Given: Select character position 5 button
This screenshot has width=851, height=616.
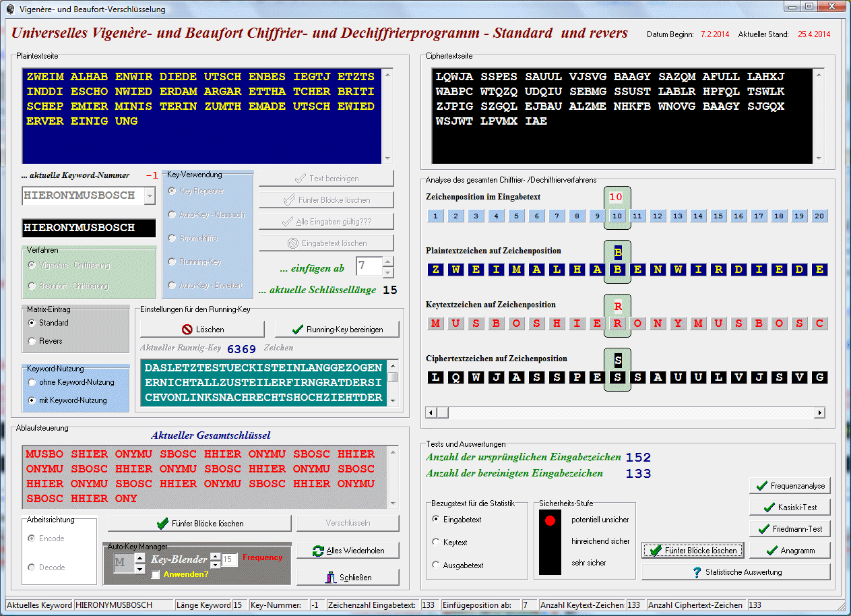Looking at the screenshot, I should tap(517, 216).
